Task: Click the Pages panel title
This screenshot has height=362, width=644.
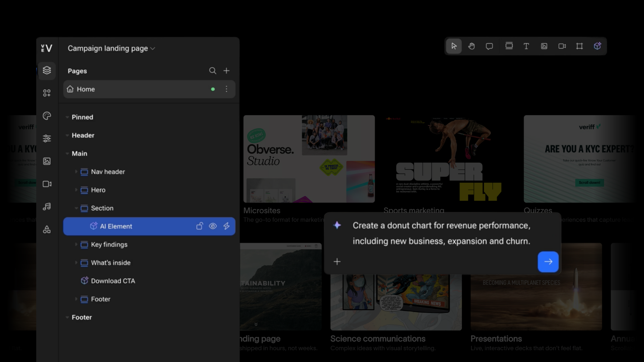Action: [x=77, y=71]
